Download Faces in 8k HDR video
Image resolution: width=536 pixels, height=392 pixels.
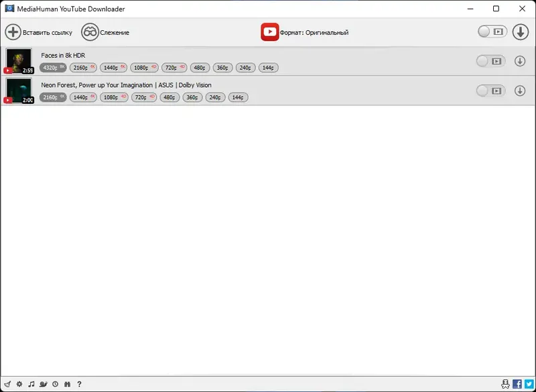pos(521,61)
